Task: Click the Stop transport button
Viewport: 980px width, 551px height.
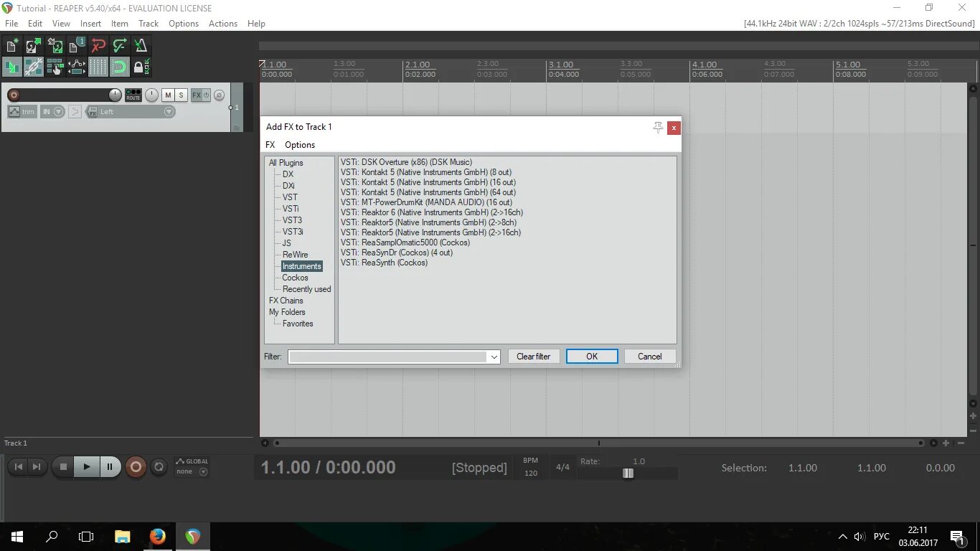Action: pyautogui.click(x=63, y=466)
